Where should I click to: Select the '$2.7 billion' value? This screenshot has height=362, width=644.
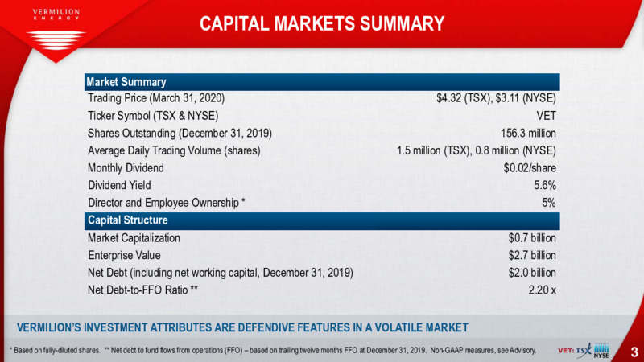[532, 255]
